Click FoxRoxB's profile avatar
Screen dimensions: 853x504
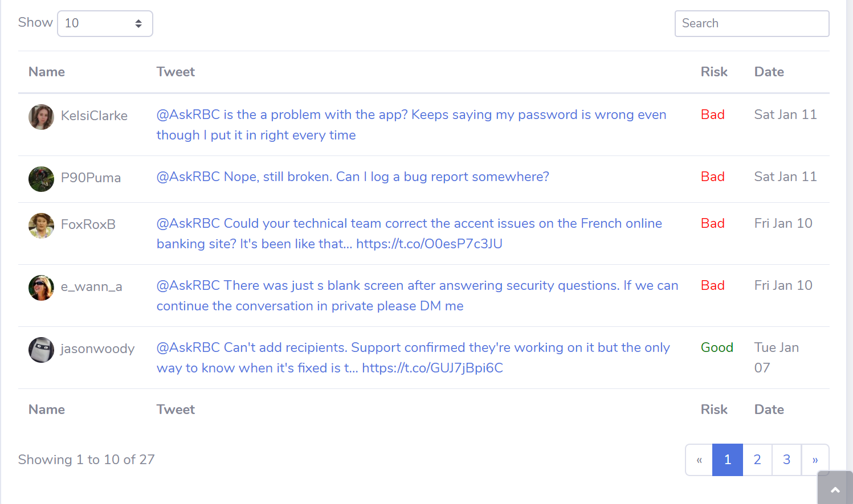(x=41, y=226)
